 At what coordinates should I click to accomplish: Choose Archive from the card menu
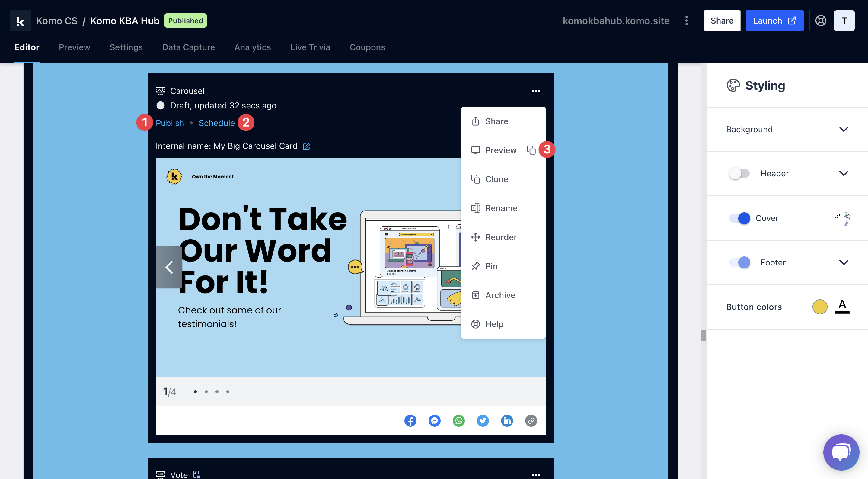pyautogui.click(x=500, y=295)
